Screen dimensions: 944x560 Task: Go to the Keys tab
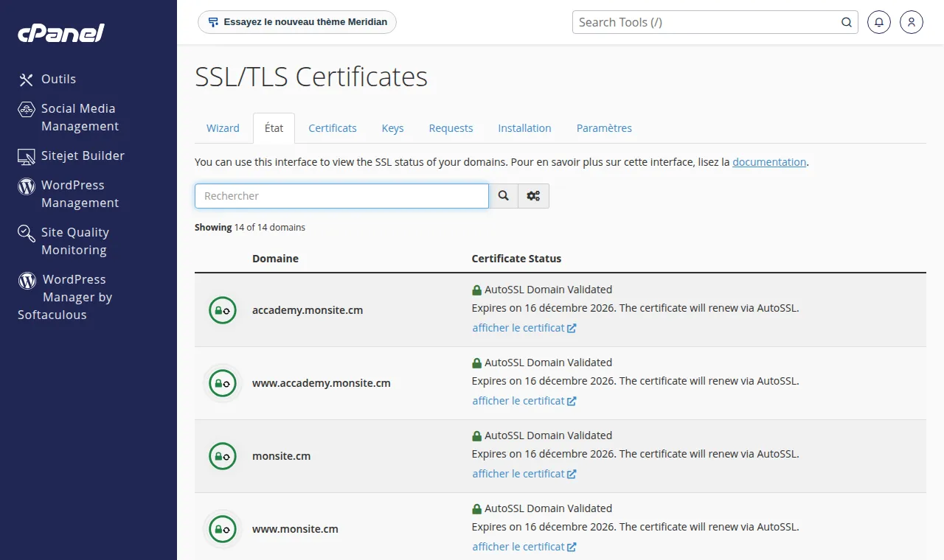(392, 128)
